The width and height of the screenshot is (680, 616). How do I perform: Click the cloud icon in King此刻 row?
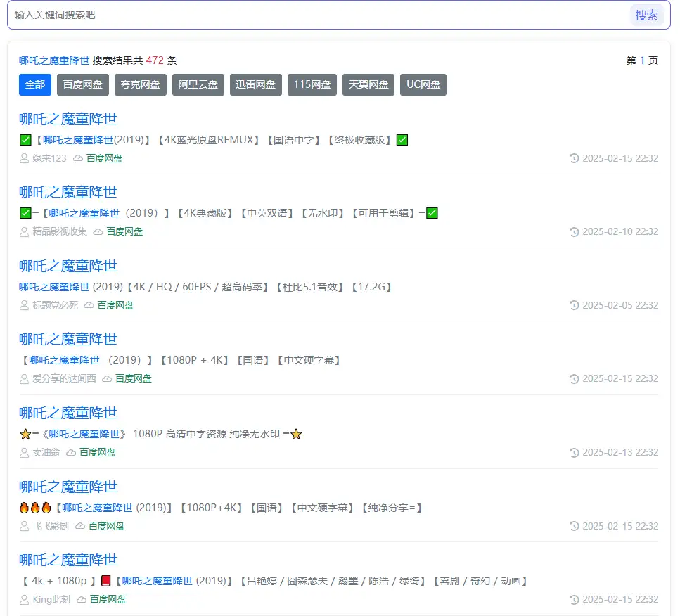pos(81,600)
